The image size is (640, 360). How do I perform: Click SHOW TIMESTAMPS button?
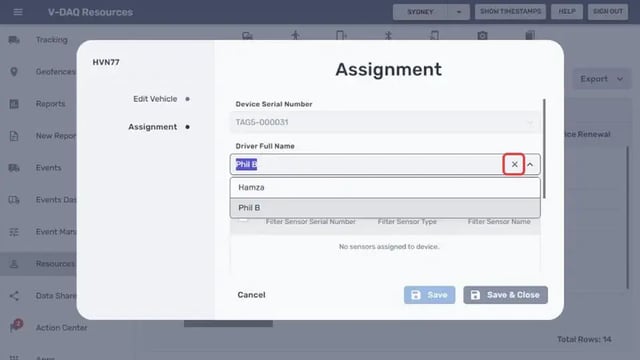510,11
